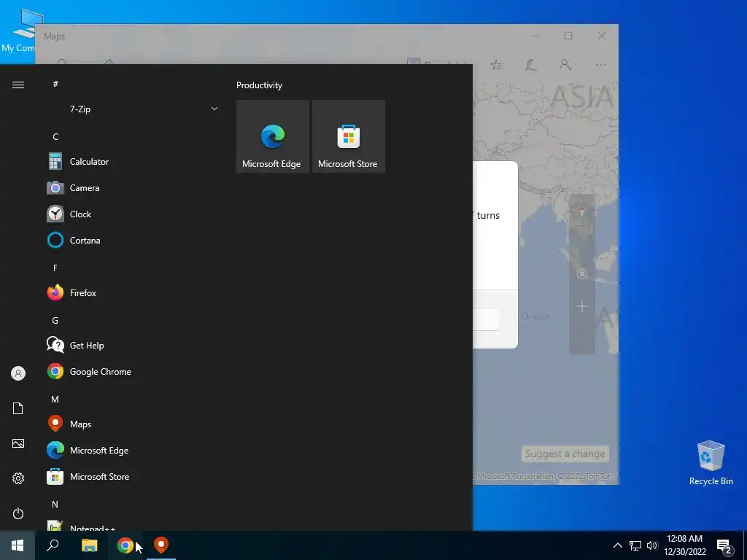This screenshot has width=747, height=560.
Task: Open the user account menu
Action: 18,373
